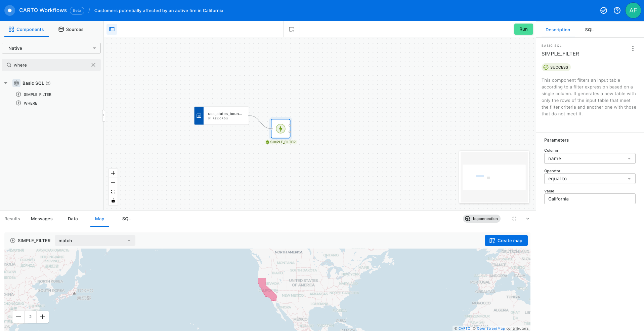The height and width of the screenshot is (335, 644).
Task: Open the Column dropdown showing name
Action: (x=589, y=158)
